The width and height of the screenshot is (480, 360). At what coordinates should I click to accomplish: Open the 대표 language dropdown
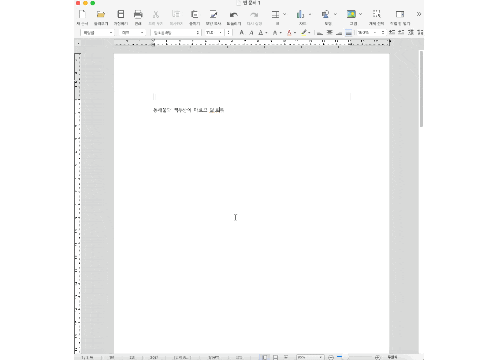tap(133, 33)
